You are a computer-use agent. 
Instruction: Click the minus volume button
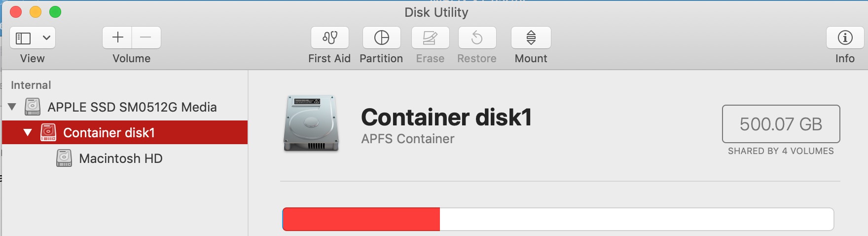point(146,38)
